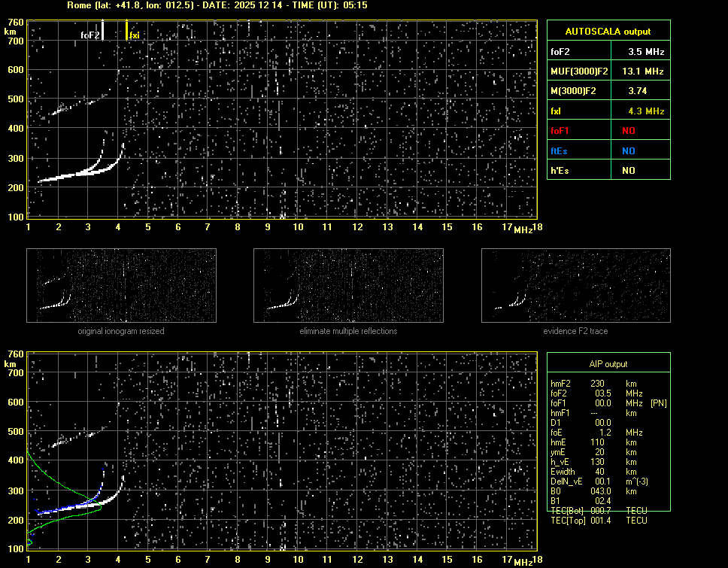This screenshot has width=728, height=568.
Task: Click the foF2 marker on the top ionogram
Action: (91, 35)
